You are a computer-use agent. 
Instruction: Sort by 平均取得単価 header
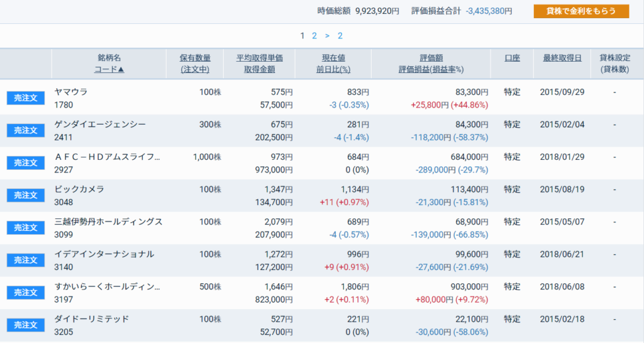pos(259,58)
